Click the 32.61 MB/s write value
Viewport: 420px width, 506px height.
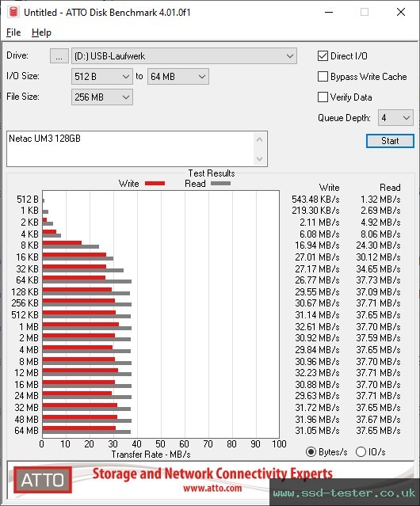point(317,327)
